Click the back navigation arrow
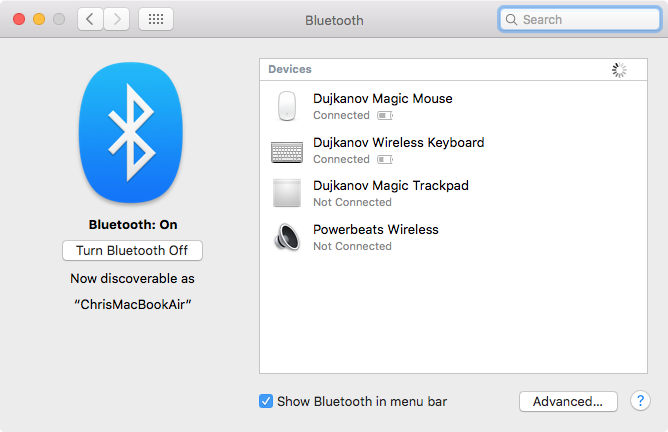The image size is (668, 432). pos(90,19)
